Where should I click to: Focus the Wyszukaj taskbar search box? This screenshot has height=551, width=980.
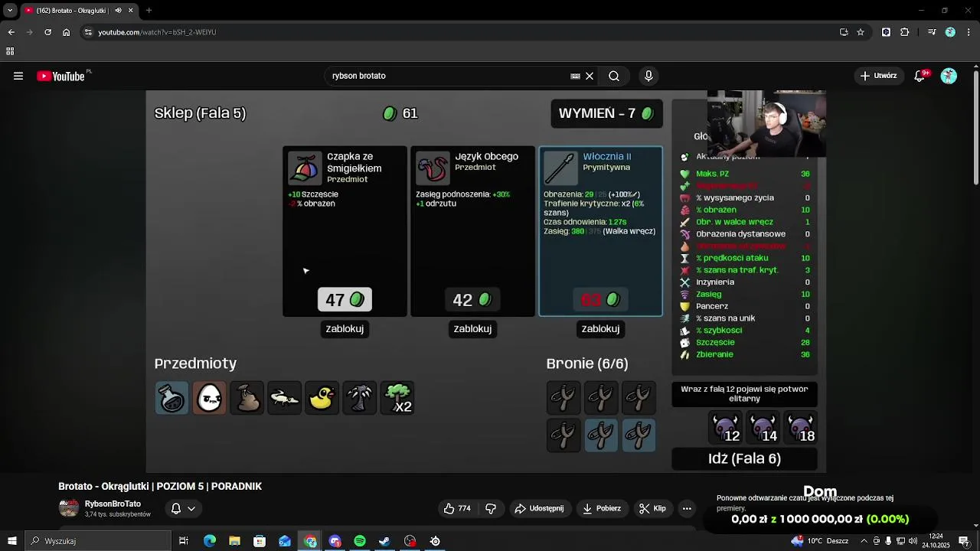point(98,541)
